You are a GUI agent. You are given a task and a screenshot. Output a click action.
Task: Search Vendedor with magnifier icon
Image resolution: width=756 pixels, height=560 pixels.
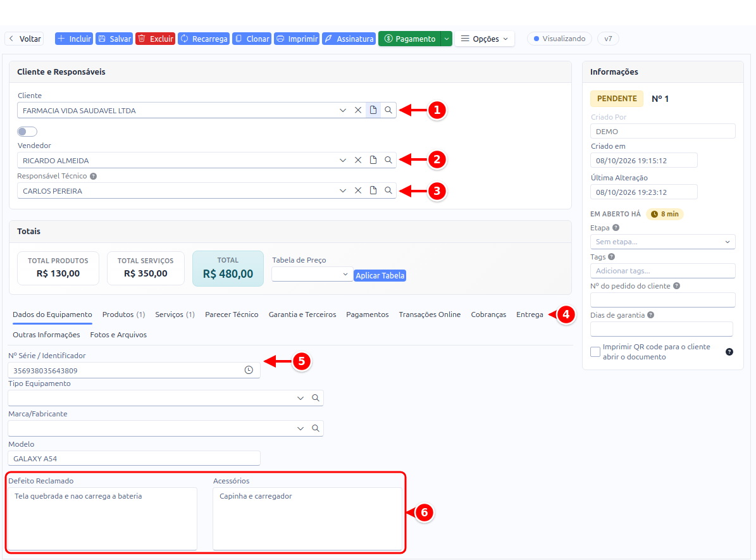click(x=388, y=160)
